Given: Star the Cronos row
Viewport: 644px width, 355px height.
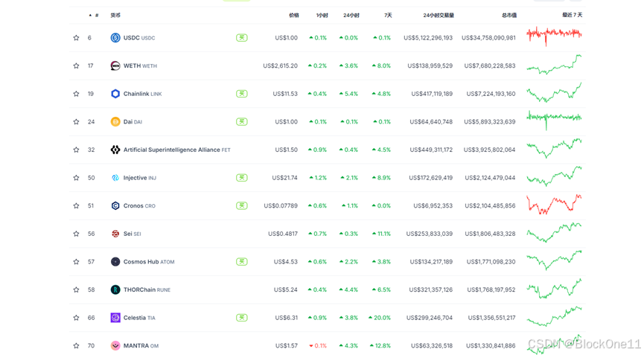Looking at the screenshot, I should point(76,205).
